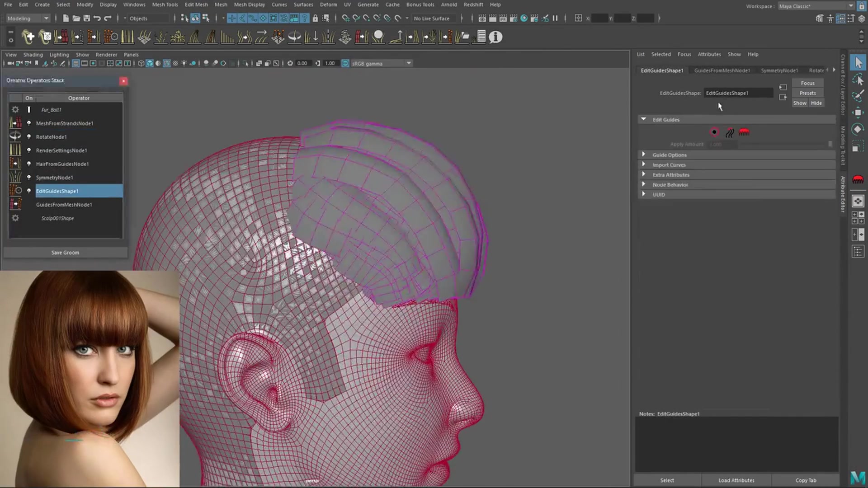Viewport: 868px width, 488px height.
Task: Select the black root dot icon under Edit Guides
Action: coord(714,132)
